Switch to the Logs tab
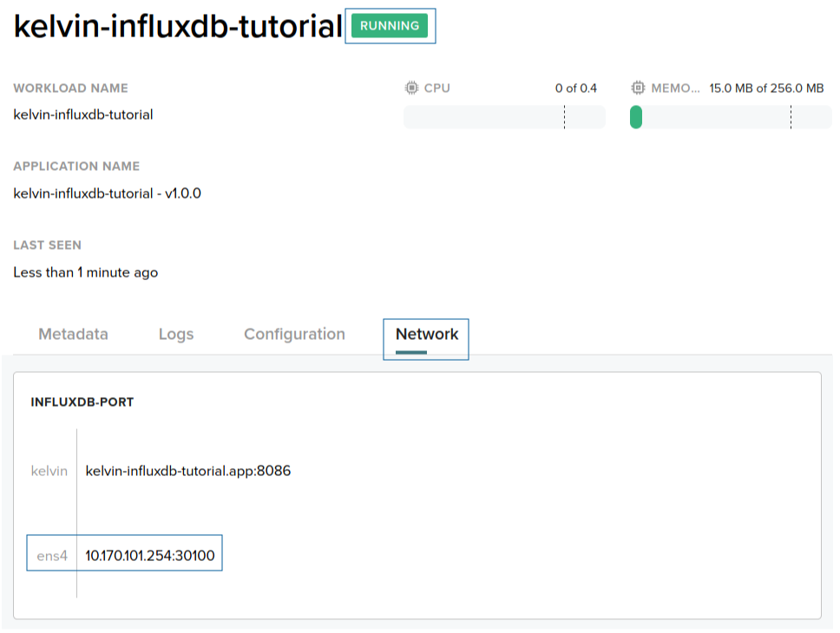840x633 pixels. [175, 334]
